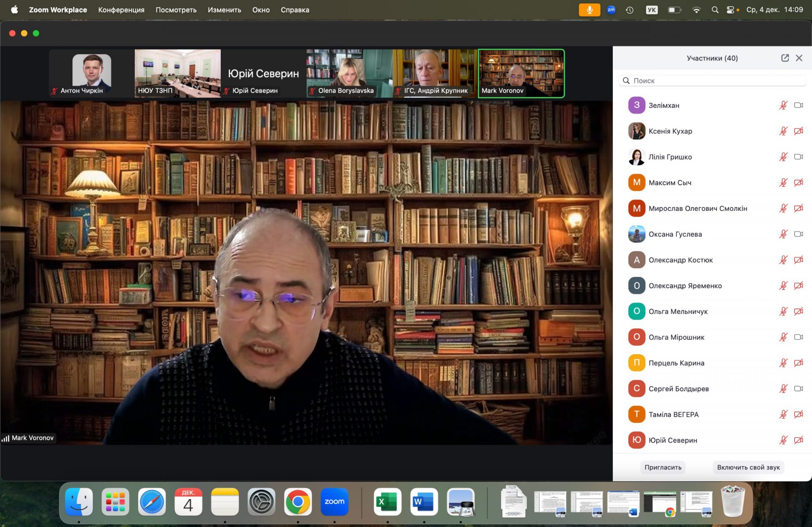Open Control Center in menu bar
Image resolution: width=812 pixels, height=527 pixels.
730,10
